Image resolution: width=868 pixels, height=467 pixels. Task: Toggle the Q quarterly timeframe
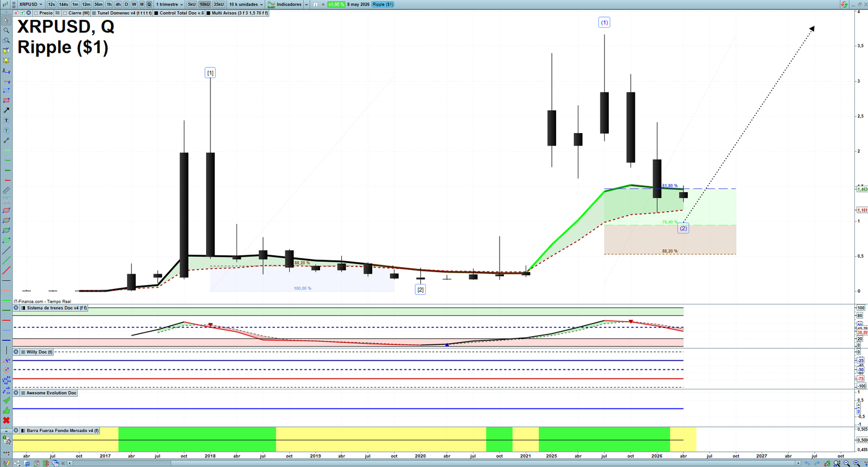(149, 4)
